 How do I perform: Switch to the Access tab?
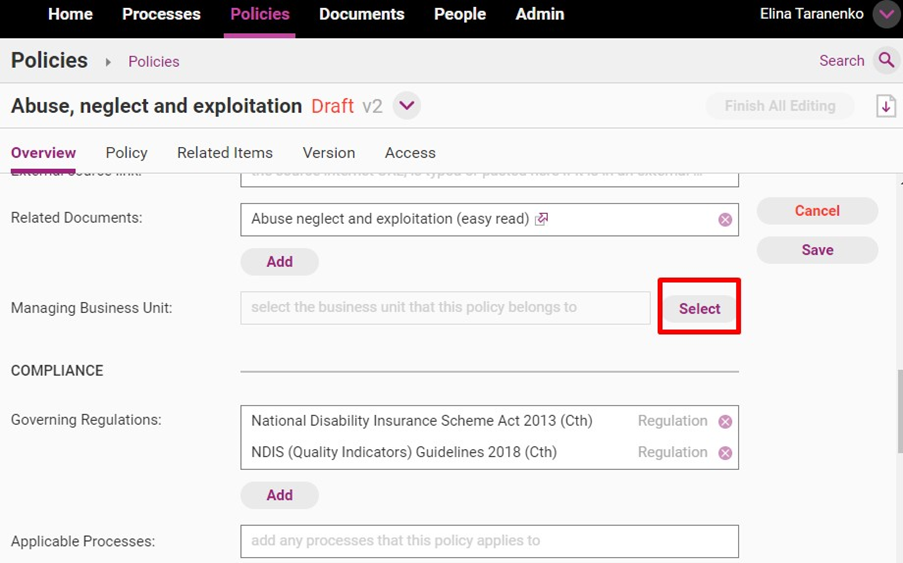tap(410, 153)
